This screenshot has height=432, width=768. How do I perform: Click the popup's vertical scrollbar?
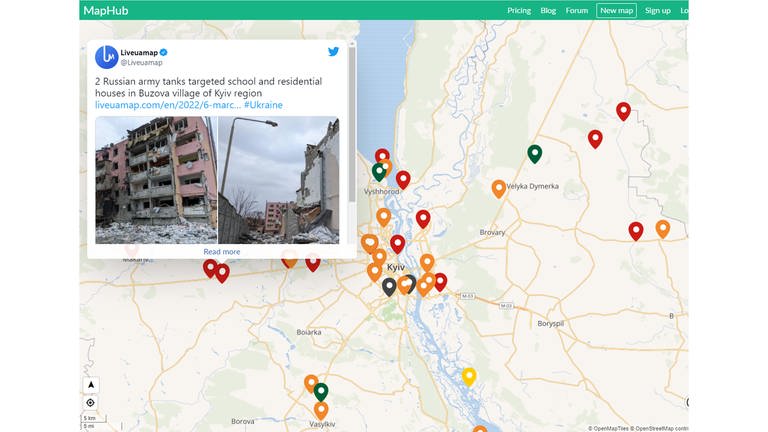click(x=351, y=130)
